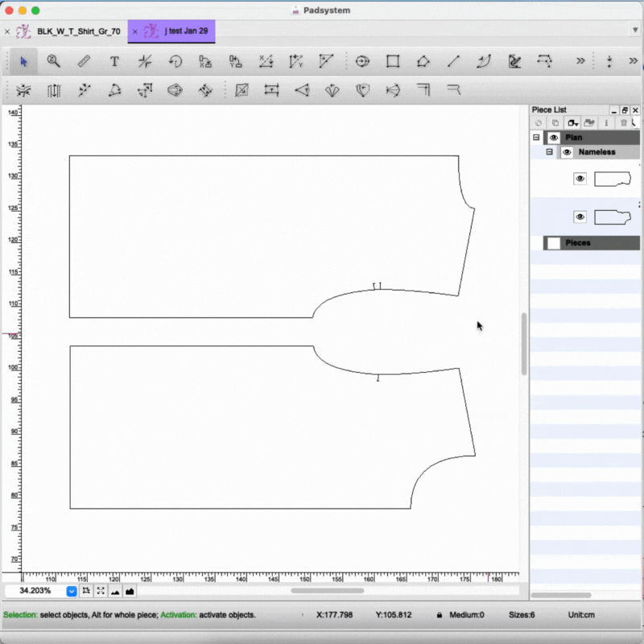Click the two-dots vertical toolbar item
This screenshot has height=644, width=644.
click(609, 62)
